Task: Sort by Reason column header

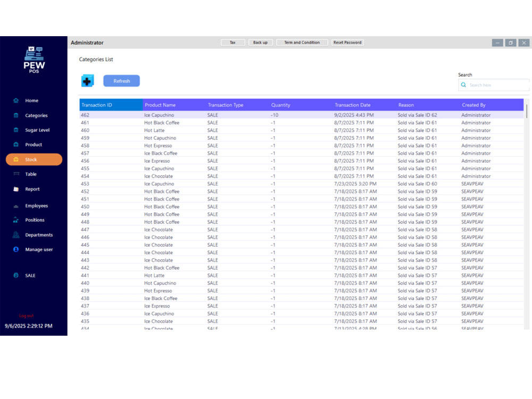Action: coord(428,105)
